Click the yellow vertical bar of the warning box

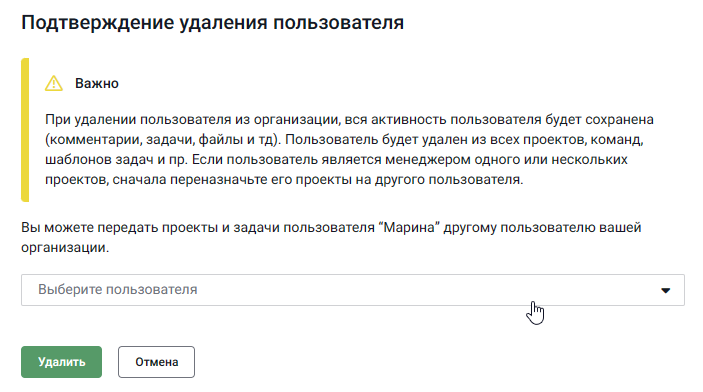(25, 130)
